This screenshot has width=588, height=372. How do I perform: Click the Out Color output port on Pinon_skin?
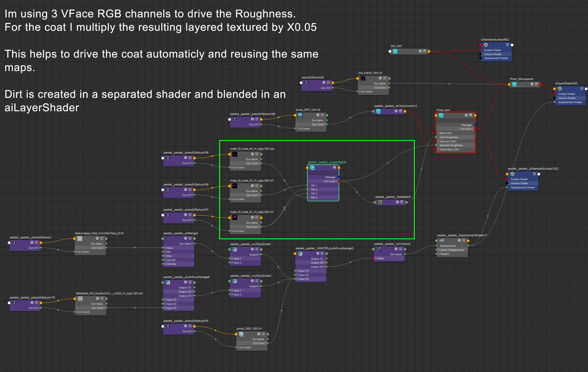click(x=475, y=129)
